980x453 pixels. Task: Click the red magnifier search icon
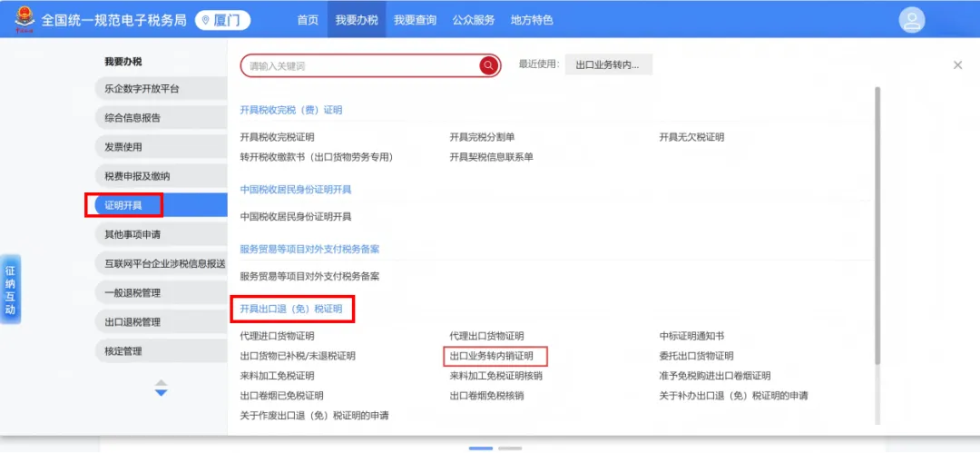(489, 65)
